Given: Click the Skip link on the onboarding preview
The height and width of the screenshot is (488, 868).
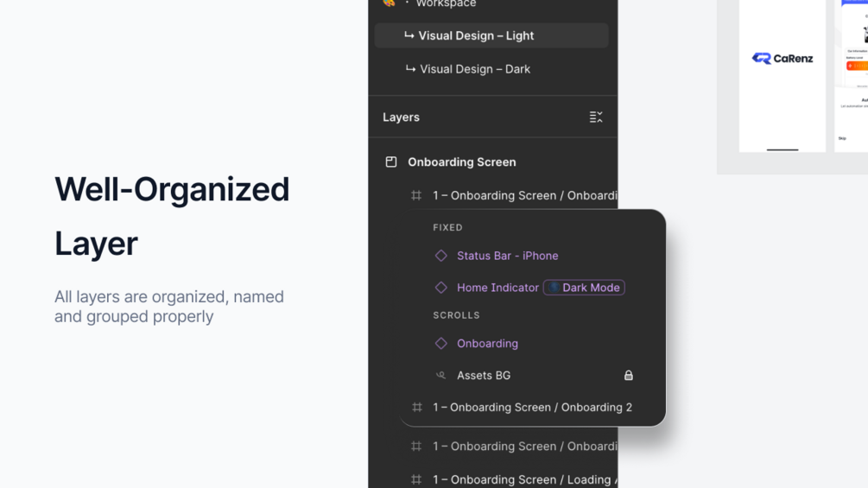Looking at the screenshot, I should [842, 138].
